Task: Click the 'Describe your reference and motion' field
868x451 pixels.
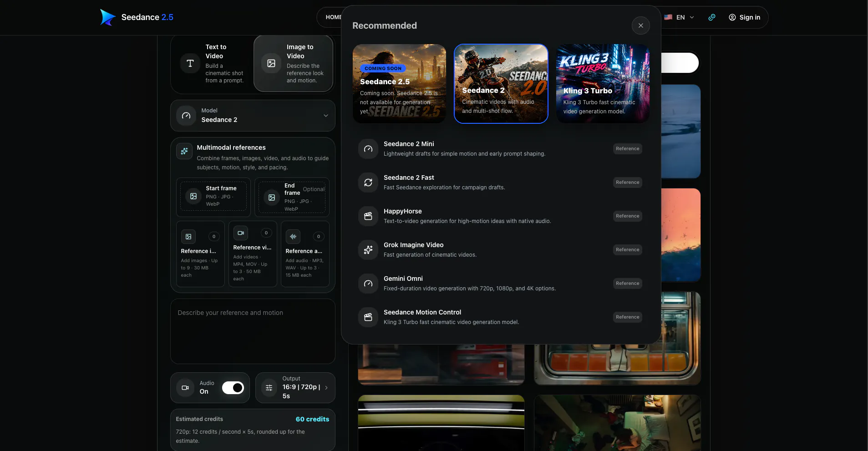Action: pos(253,331)
